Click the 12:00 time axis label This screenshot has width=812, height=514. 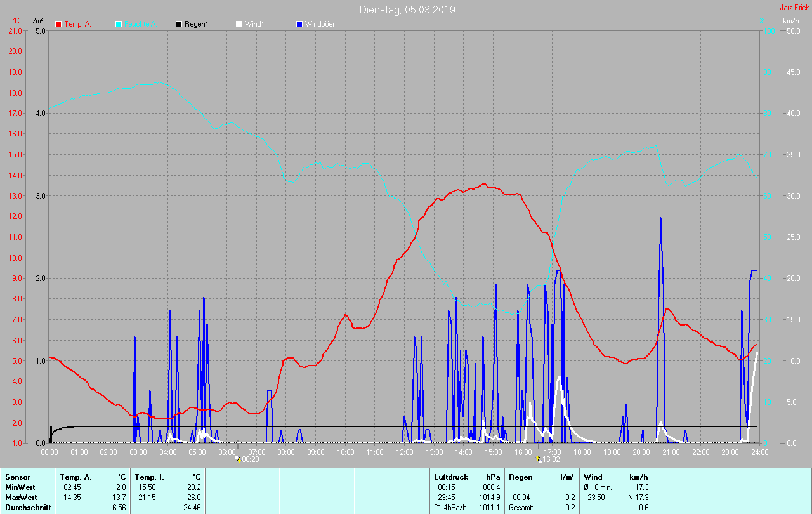404,452
